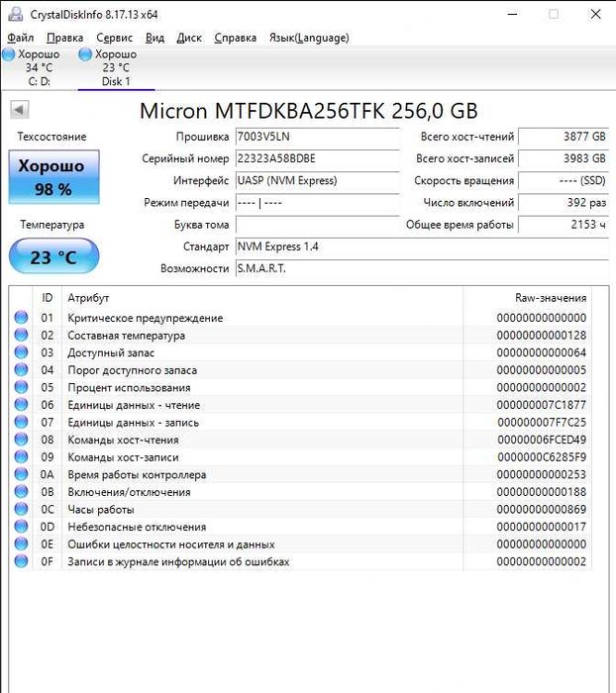Select the Часы работы attribute text
Screen dimensions: 616x693
coord(100,510)
